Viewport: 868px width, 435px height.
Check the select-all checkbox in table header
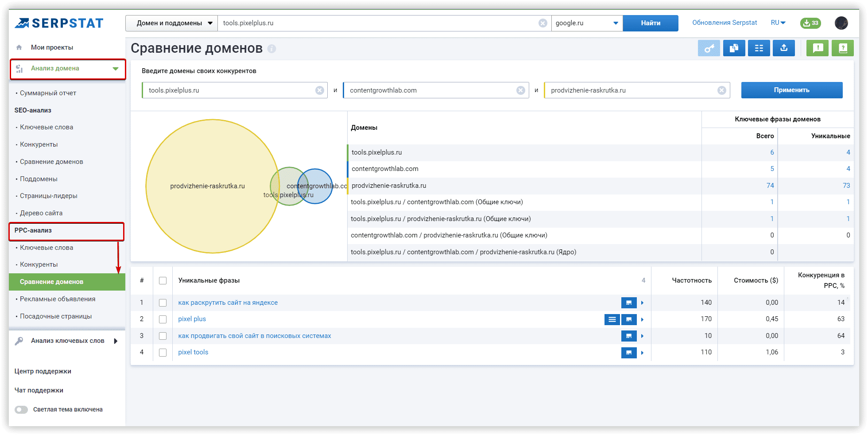pyautogui.click(x=163, y=281)
